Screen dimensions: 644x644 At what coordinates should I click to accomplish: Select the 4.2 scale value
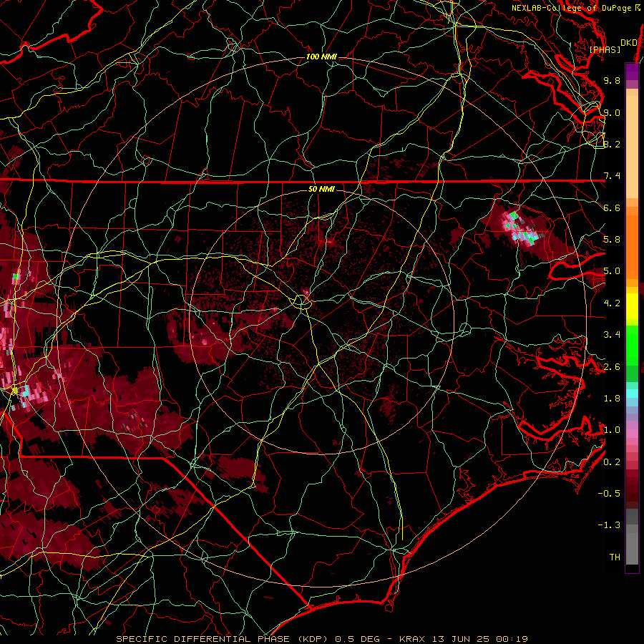click(612, 303)
